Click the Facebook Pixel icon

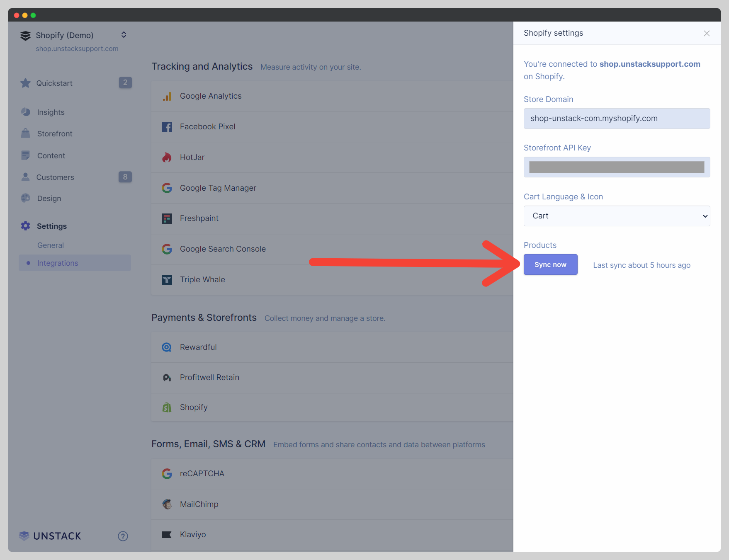coord(167,127)
